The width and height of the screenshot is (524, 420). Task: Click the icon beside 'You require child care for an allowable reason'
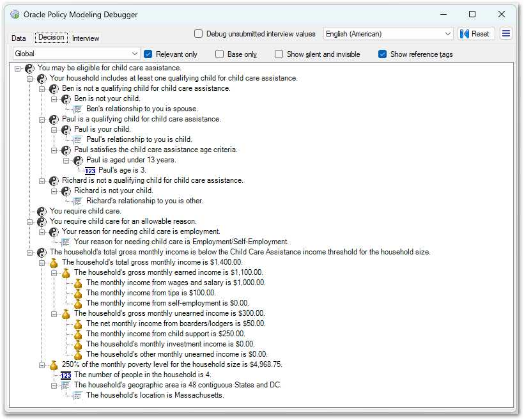pyautogui.click(x=42, y=222)
